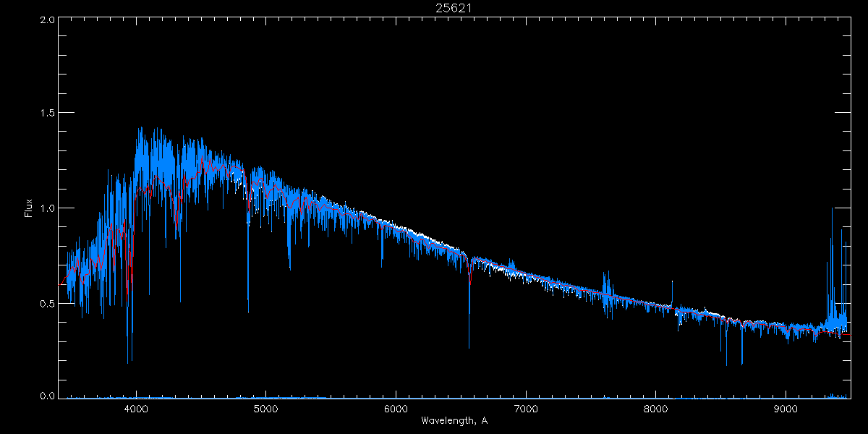Select the Flux y-axis label
This screenshot has height=434, width=868.
29,208
